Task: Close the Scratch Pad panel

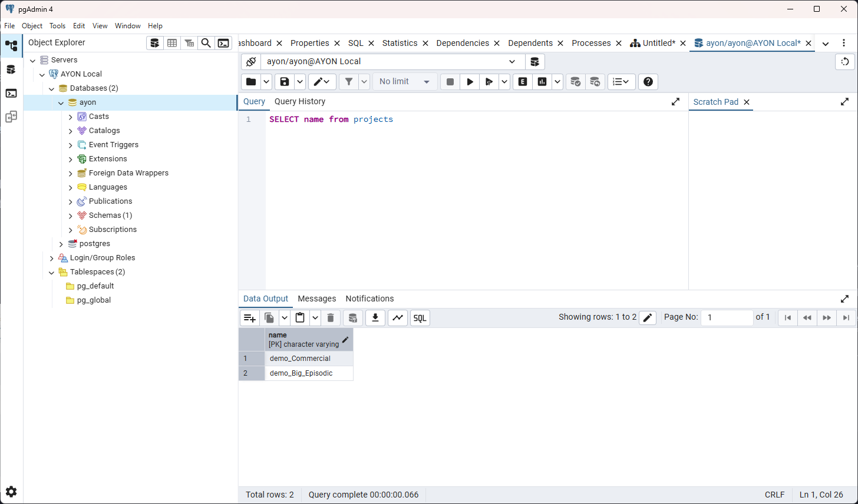Action: [747, 102]
